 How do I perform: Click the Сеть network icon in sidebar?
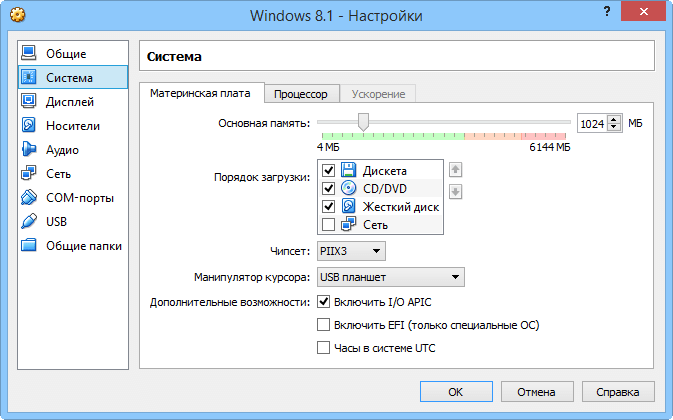click(29, 173)
